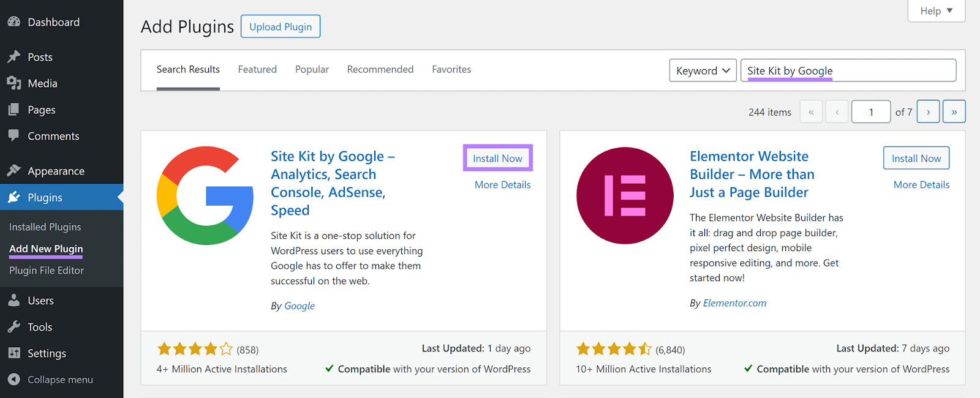Click the '(858)' review count

point(247,350)
